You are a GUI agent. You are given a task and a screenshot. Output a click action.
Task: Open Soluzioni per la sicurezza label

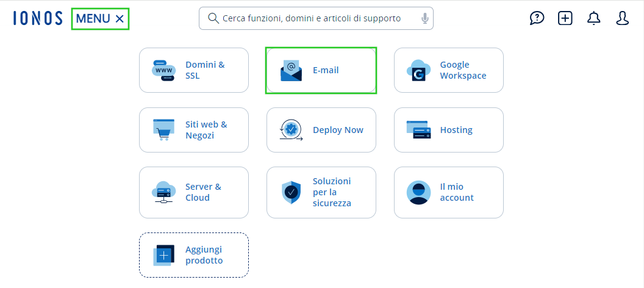point(332,192)
